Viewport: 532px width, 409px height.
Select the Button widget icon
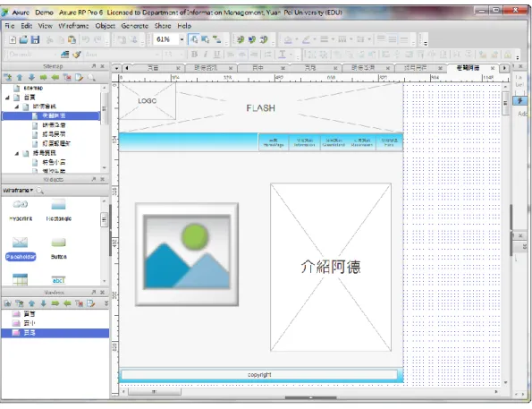coord(58,243)
